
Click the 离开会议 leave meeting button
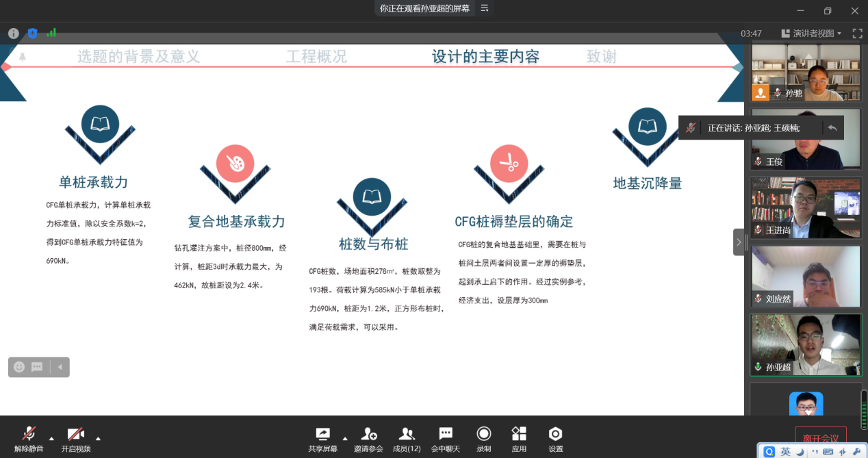coord(820,438)
